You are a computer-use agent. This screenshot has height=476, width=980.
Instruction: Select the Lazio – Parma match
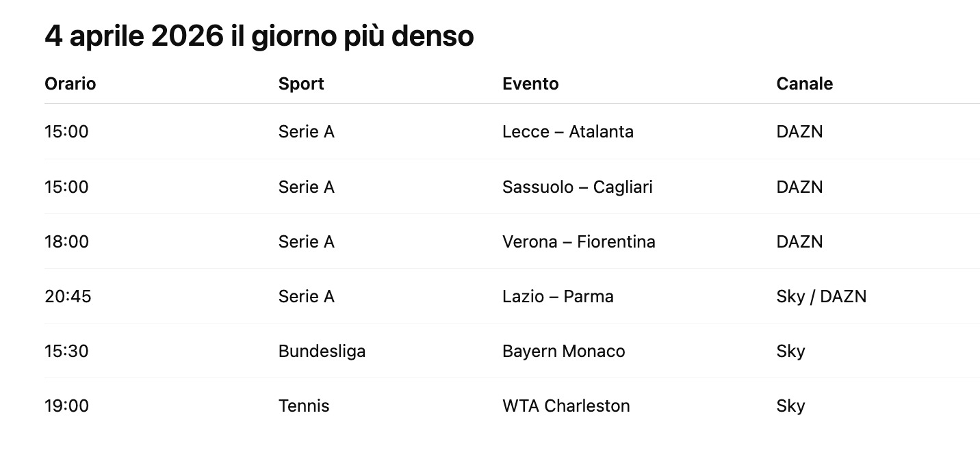pos(558,296)
